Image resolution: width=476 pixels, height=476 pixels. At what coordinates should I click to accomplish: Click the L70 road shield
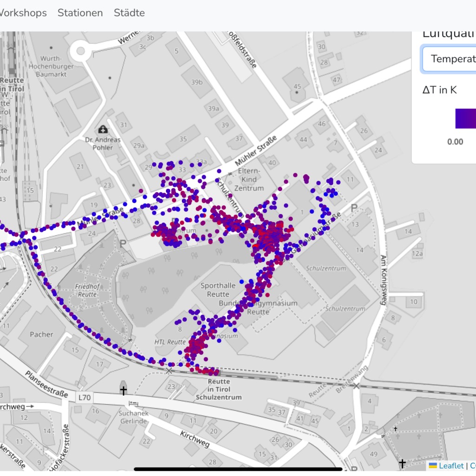coord(85,397)
